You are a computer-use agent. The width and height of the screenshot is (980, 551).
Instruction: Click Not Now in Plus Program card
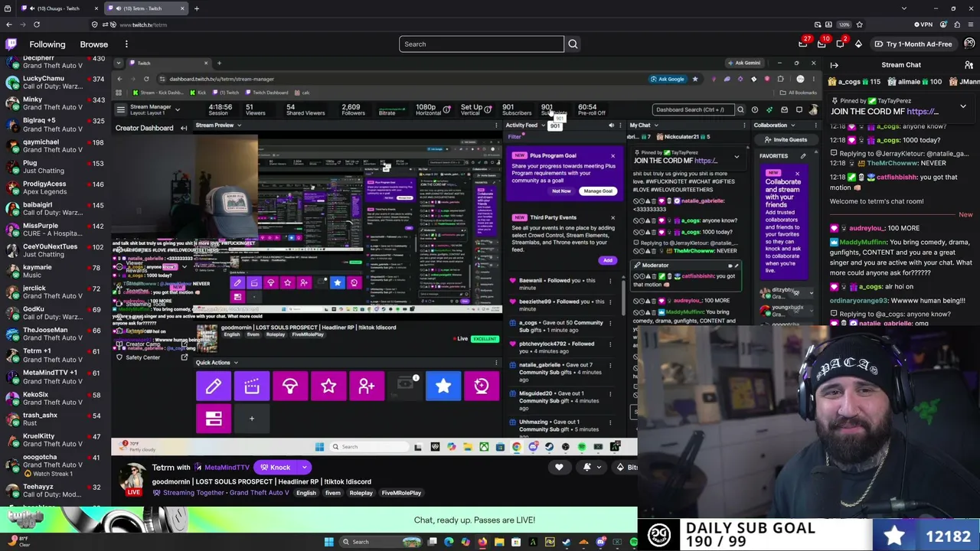click(561, 191)
